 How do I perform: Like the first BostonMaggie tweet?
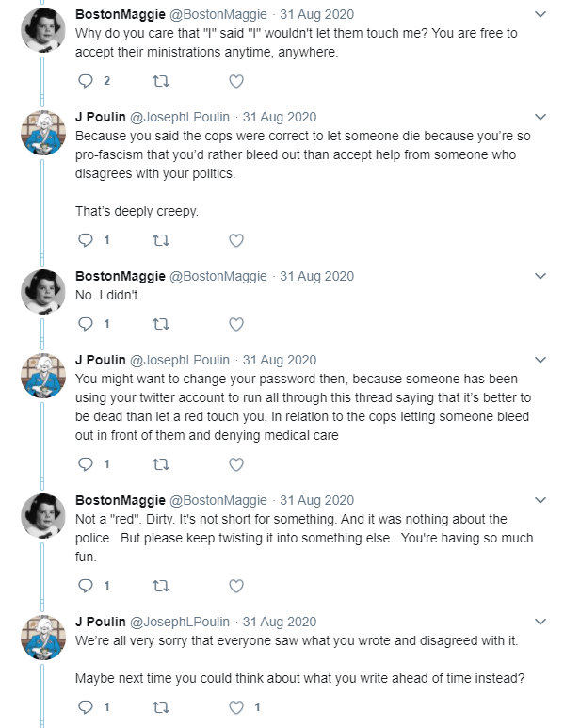click(236, 81)
